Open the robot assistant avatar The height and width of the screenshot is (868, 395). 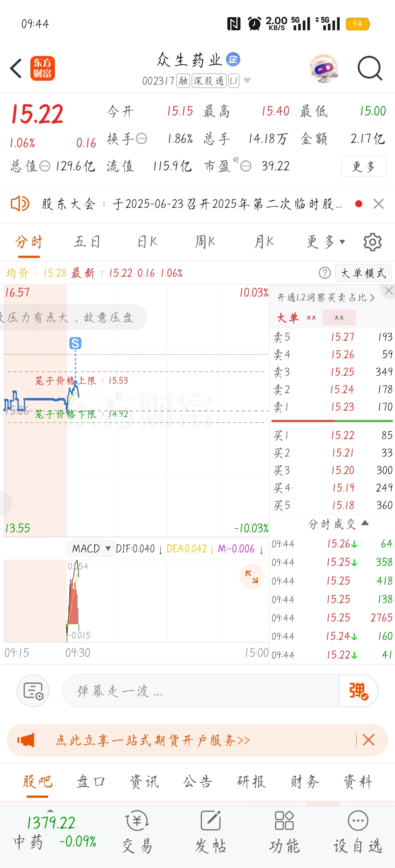pos(323,68)
